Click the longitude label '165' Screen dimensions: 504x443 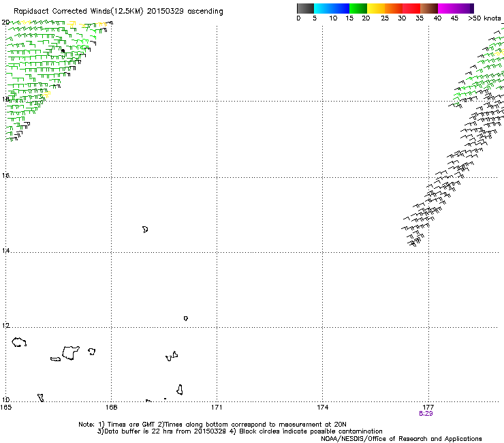(x=5, y=408)
